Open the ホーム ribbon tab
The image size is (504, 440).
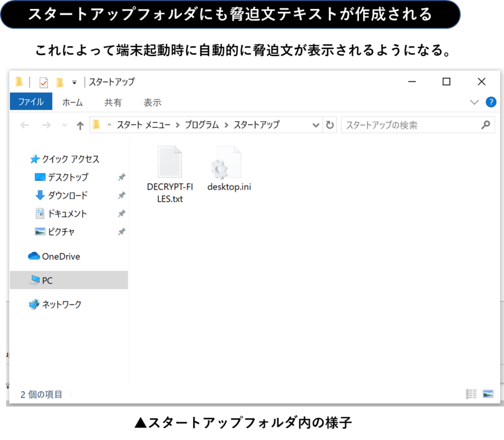pos(72,102)
